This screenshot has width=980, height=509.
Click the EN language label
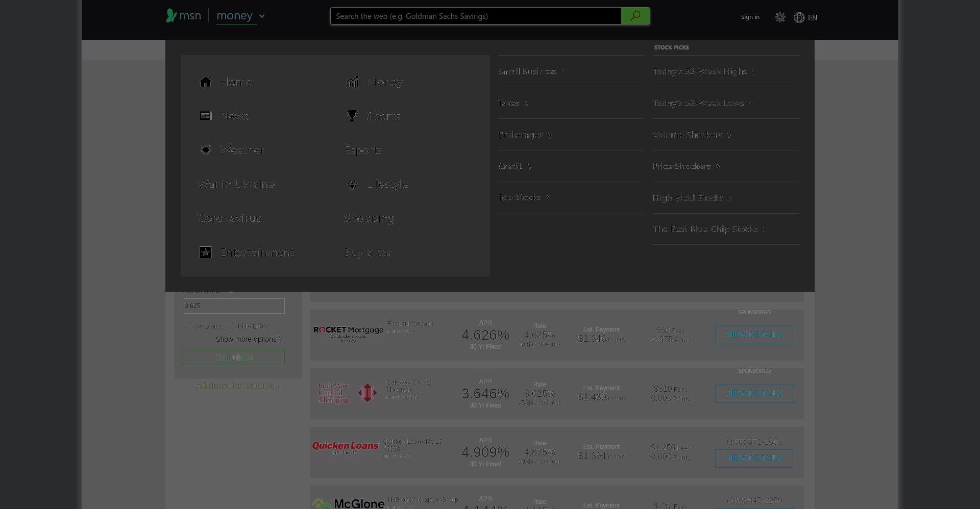click(x=813, y=17)
